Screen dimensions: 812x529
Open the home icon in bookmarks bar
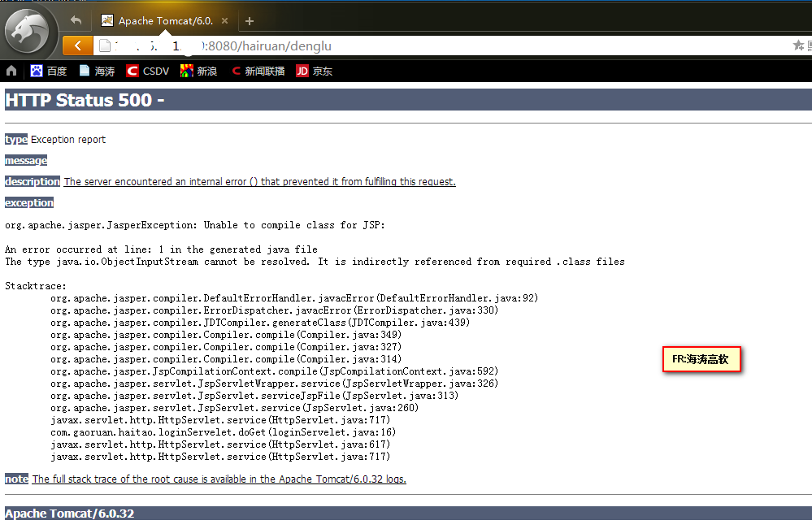tap(11, 71)
